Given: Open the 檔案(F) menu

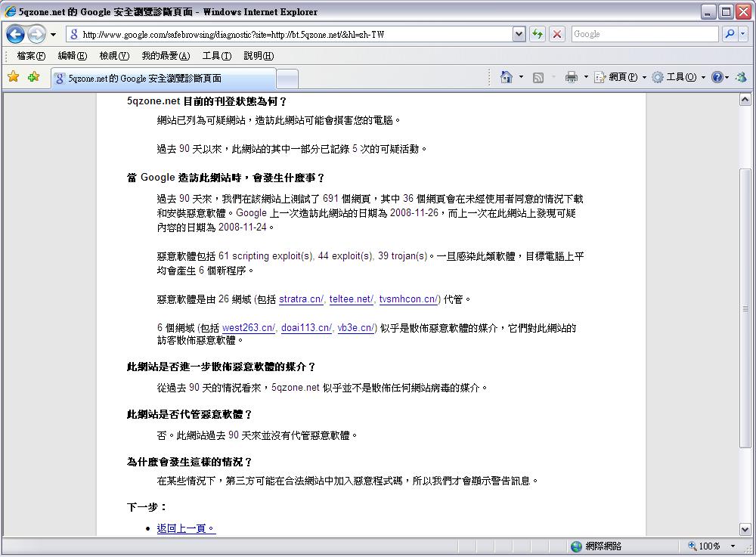Looking at the screenshot, I should click(31, 56).
